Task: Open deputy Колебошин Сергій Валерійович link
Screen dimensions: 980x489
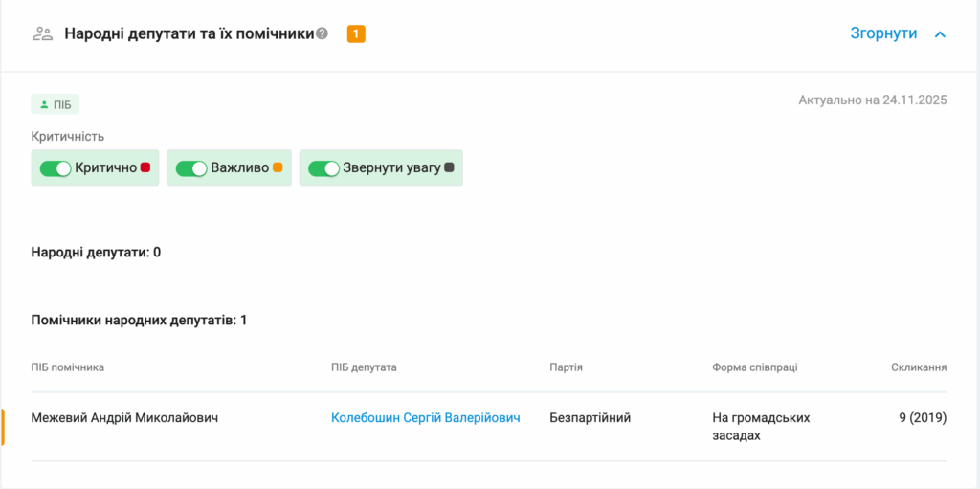Action: point(425,418)
